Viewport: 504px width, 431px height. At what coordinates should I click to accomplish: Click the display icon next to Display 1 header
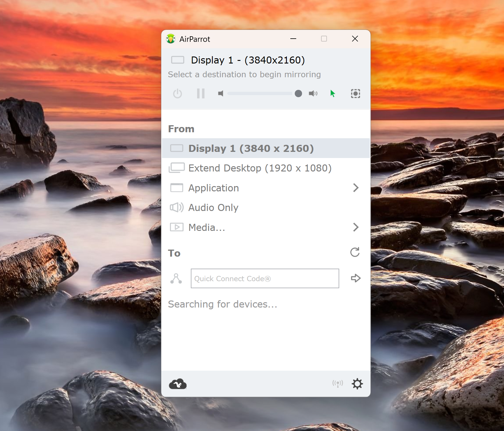tap(178, 60)
